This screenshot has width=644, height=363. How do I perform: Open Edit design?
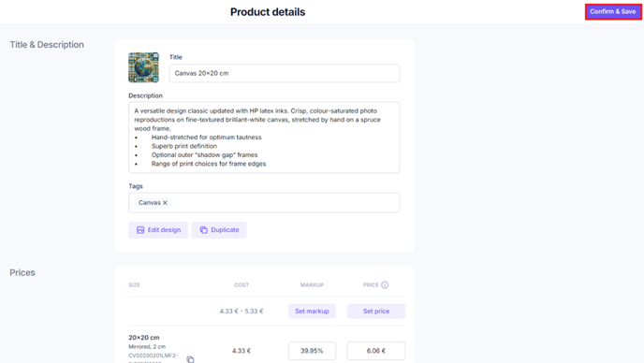pyautogui.click(x=158, y=230)
